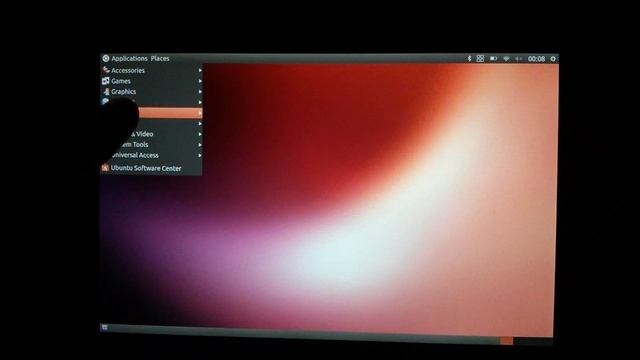
Task: Expand the Accessories submenu arrow
Action: pos(200,70)
